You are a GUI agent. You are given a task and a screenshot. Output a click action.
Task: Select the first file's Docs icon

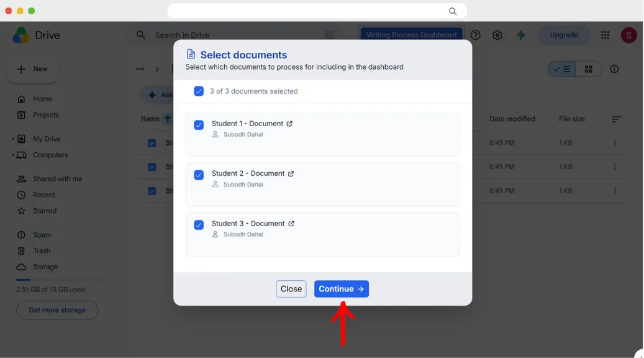click(152, 143)
